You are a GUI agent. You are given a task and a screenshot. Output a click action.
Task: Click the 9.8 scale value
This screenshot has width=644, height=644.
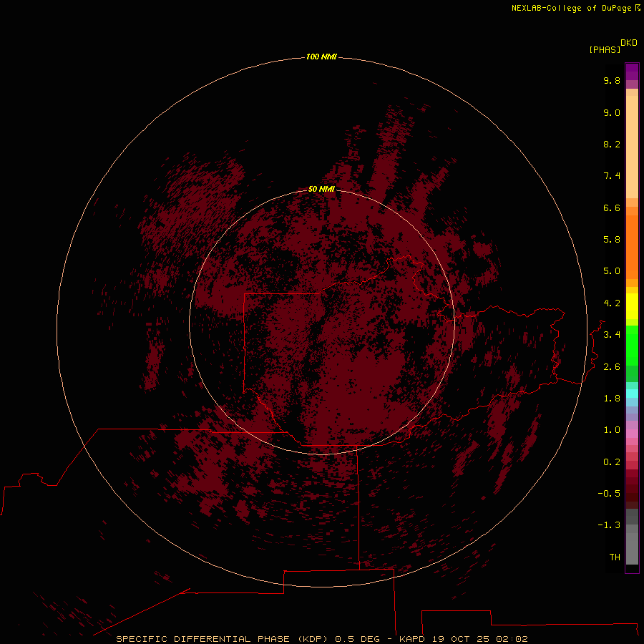tap(612, 80)
